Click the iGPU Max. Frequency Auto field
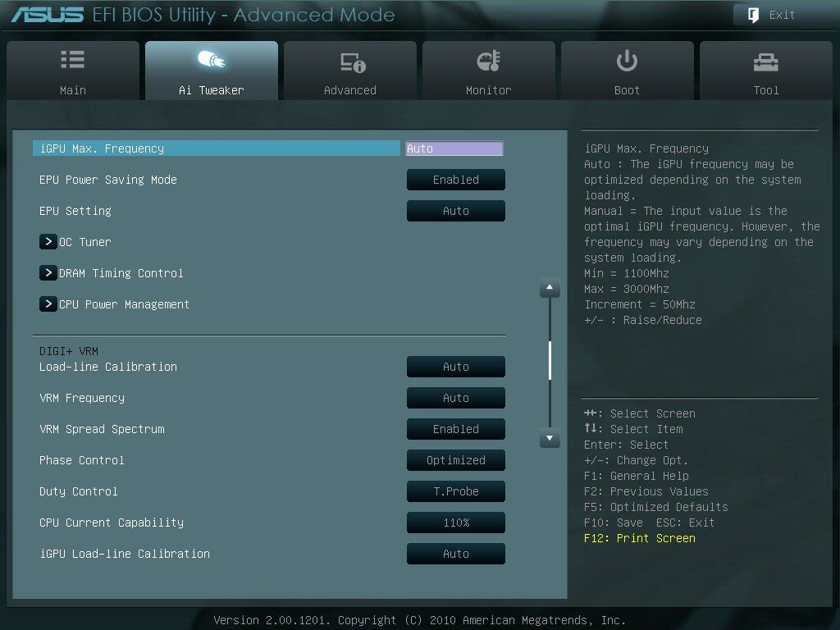Image resolution: width=840 pixels, height=630 pixels. 454,148
